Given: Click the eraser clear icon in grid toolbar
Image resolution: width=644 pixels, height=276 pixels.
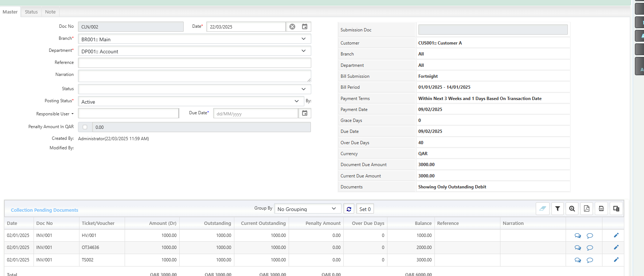Looking at the screenshot, I should click(x=543, y=208).
